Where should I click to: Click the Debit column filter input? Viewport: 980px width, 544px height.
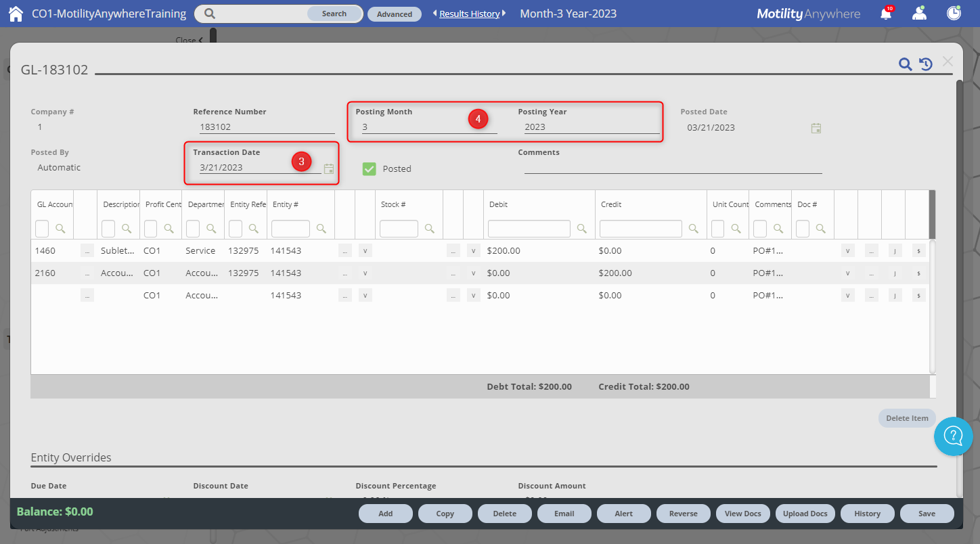point(529,229)
